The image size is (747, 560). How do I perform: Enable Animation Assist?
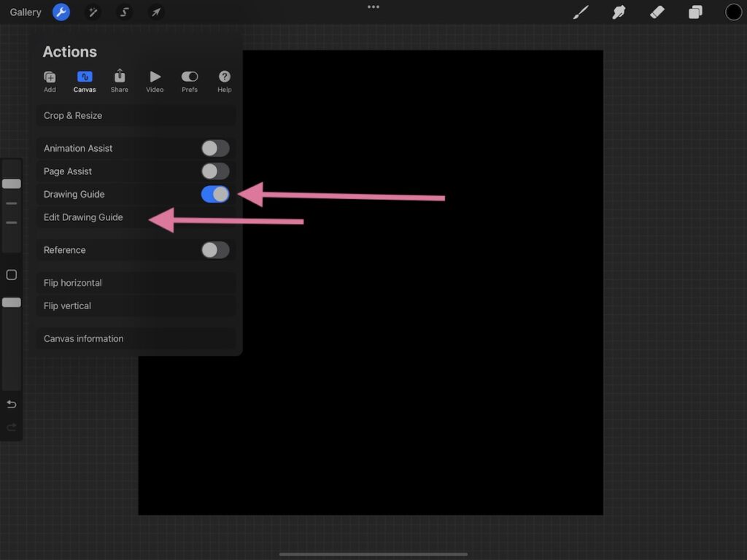click(x=214, y=147)
